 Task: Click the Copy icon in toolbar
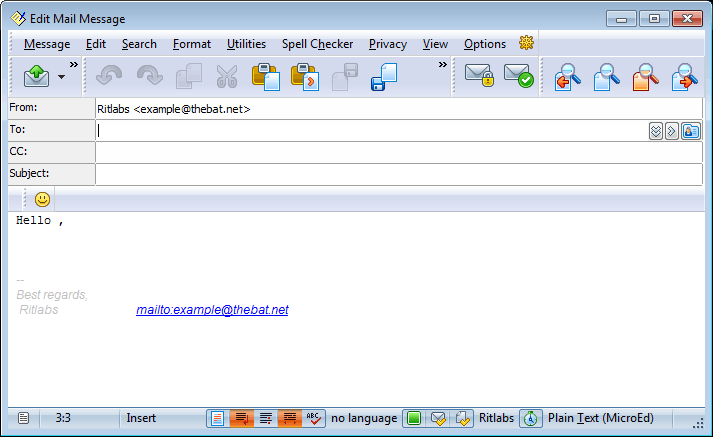[x=189, y=76]
